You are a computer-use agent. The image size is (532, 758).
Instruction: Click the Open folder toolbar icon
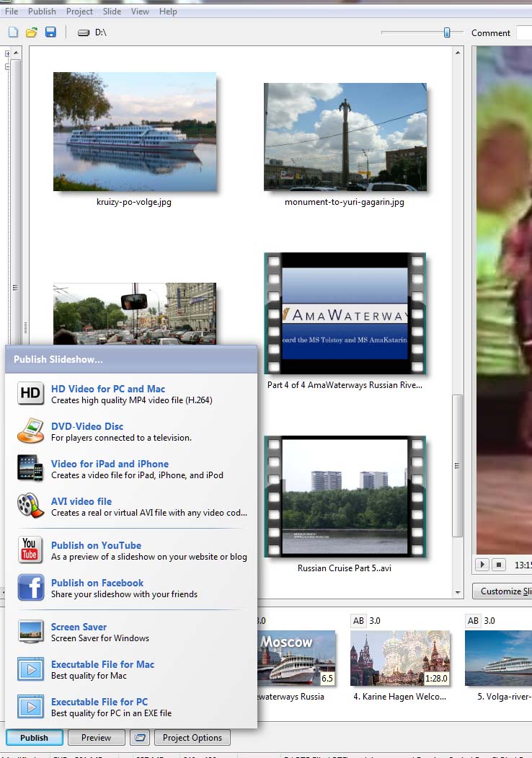tap(32, 32)
